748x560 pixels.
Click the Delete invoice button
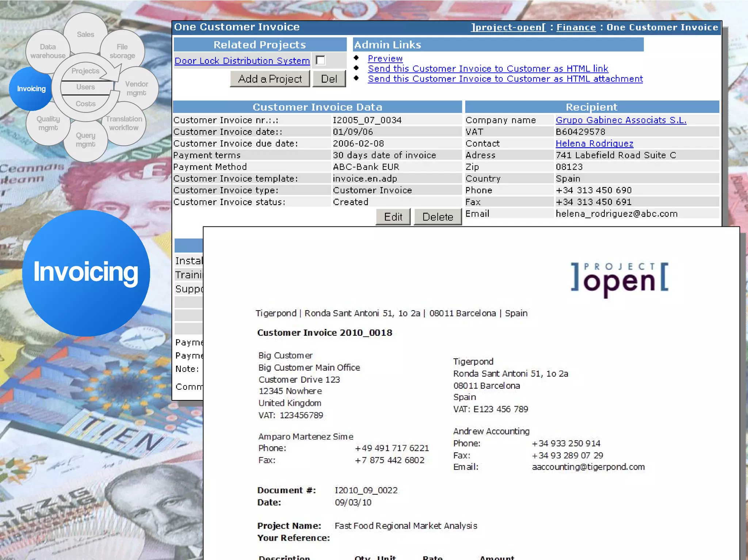(438, 217)
